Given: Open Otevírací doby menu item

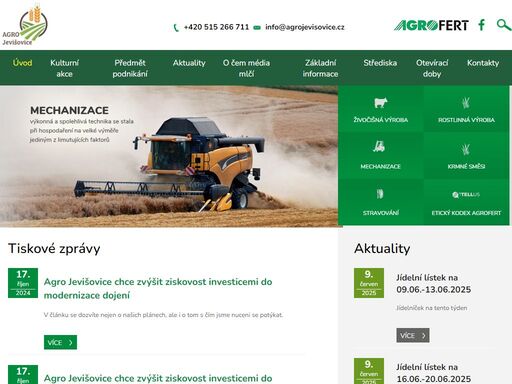Looking at the screenshot, I should (x=432, y=68).
